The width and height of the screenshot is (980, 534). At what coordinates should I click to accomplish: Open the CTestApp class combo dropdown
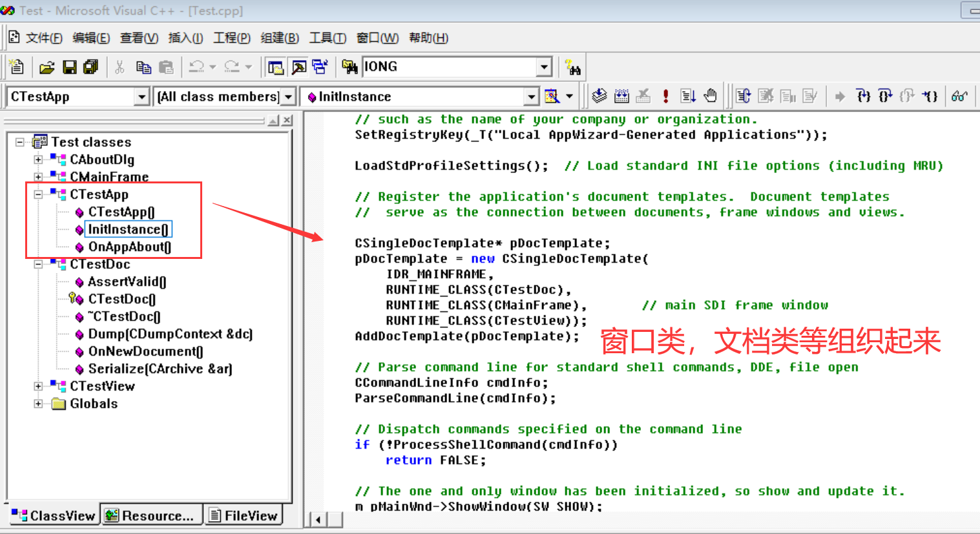tap(142, 97)
